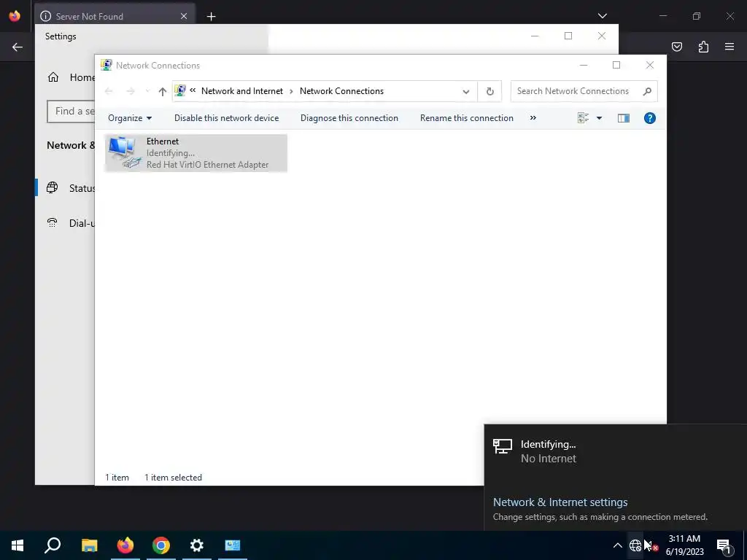Click Rename this connection
Screen dimensions: 747x560
click(466, 118)
